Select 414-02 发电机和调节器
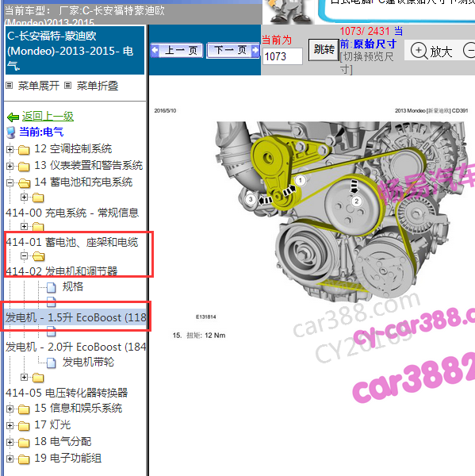 point(62,271)
